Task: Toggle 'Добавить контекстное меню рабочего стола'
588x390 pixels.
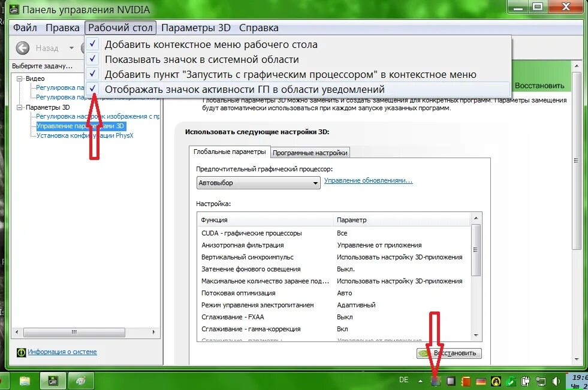Action: pos(298,44)
